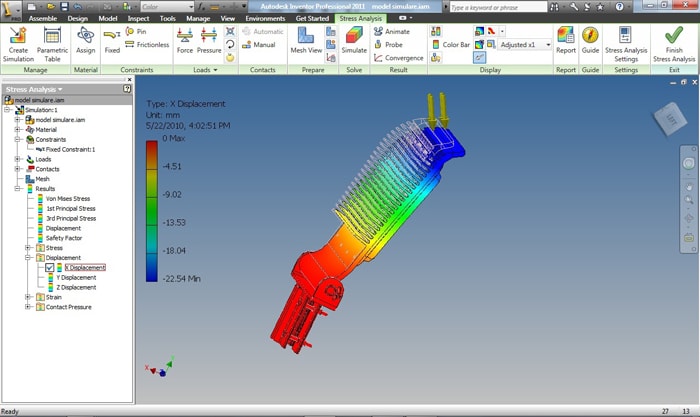Toggle the Color Bar display
This screenshot has height=417, width=700.
449,45
